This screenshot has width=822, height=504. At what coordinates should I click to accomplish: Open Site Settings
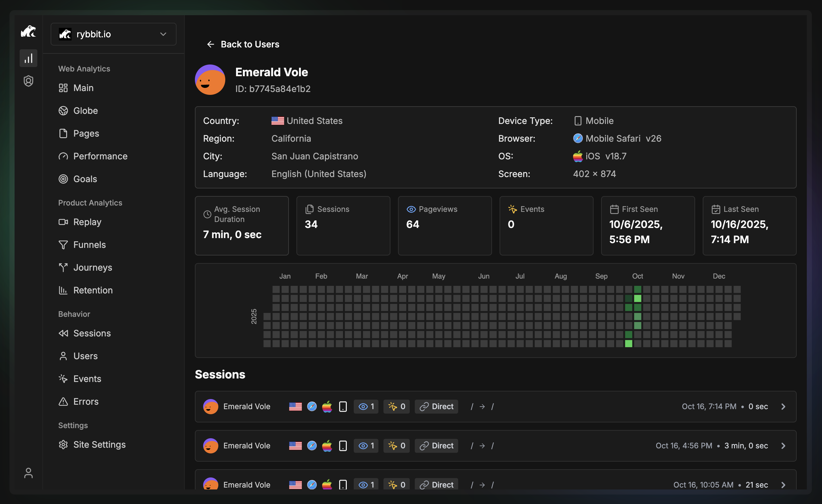(x=99, y=445)
